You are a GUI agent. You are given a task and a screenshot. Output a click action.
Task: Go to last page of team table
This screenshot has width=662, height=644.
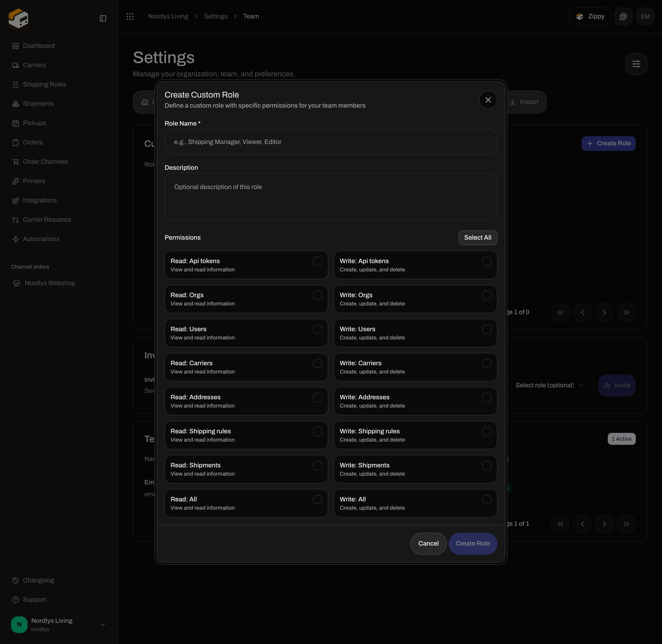click(627, 523)
